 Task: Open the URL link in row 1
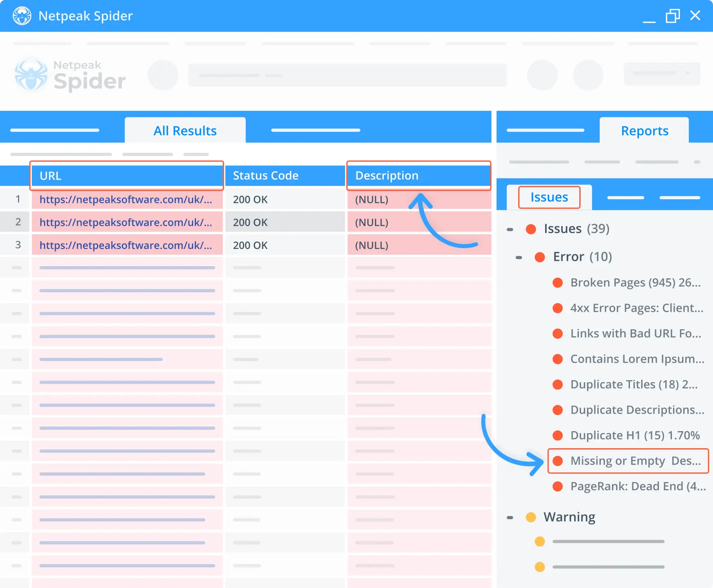pyautogui.click(x=126, y=200)
